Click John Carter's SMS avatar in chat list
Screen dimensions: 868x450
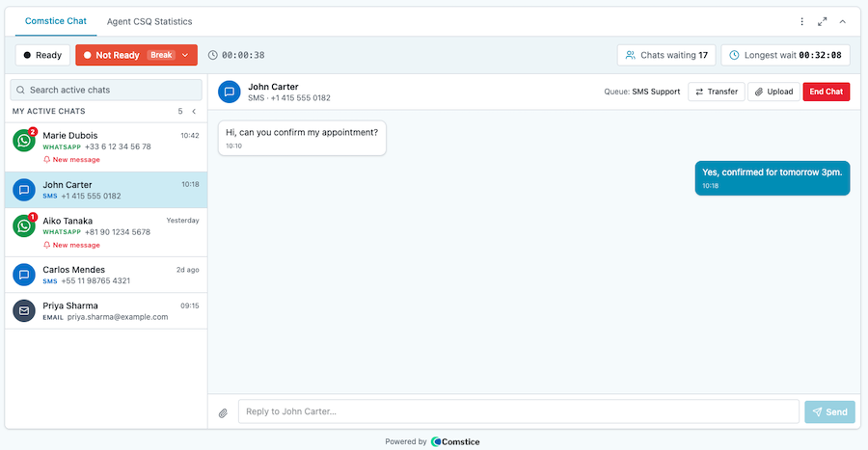[x=24, y=190]
